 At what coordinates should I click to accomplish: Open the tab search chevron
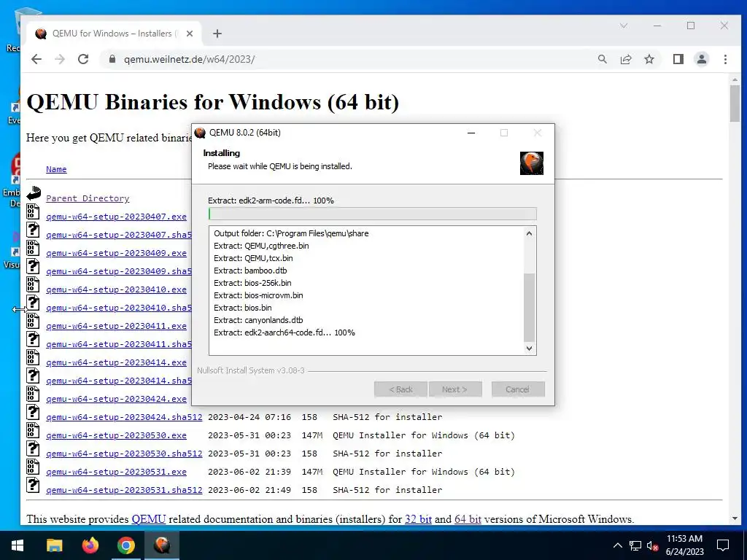[x=624, y=26]
